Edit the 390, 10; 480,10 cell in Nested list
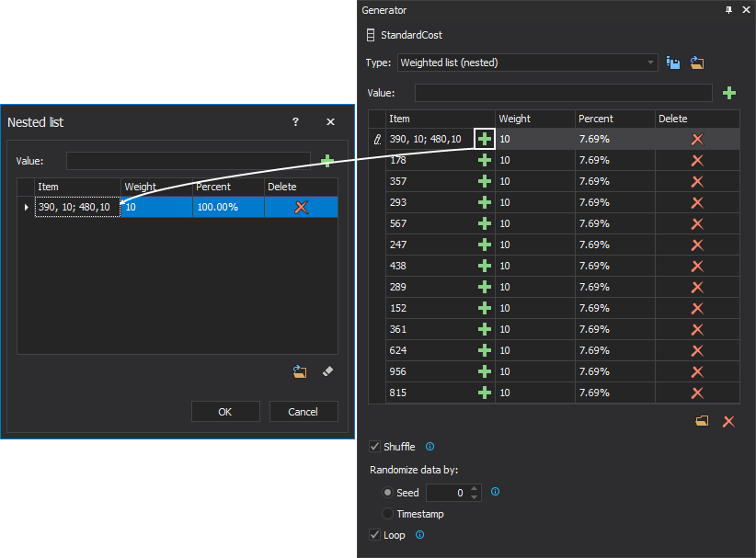 (77, 207)
